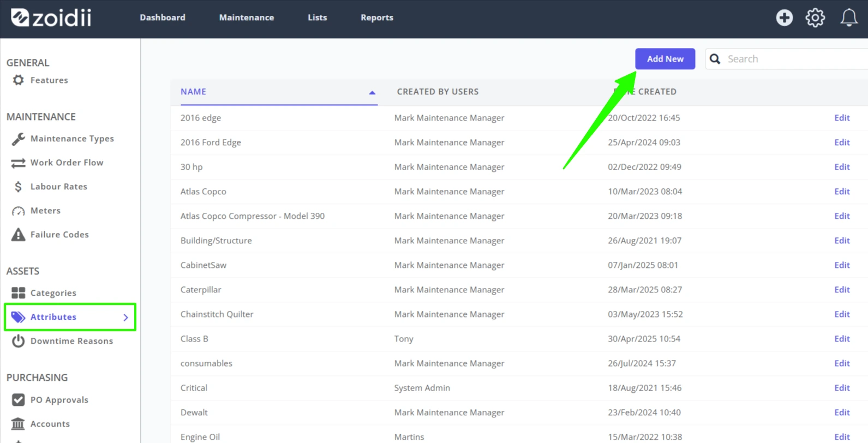The image size is (868, 443).
Task: Click the PO Approvals checkmark icon
Action: (x=18, y=400)
